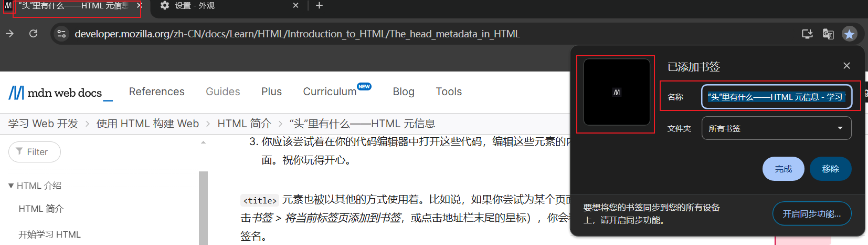Reload the page with the refresh icon
The width and height of the screenshot is (868, 245).
pos(33,34)
